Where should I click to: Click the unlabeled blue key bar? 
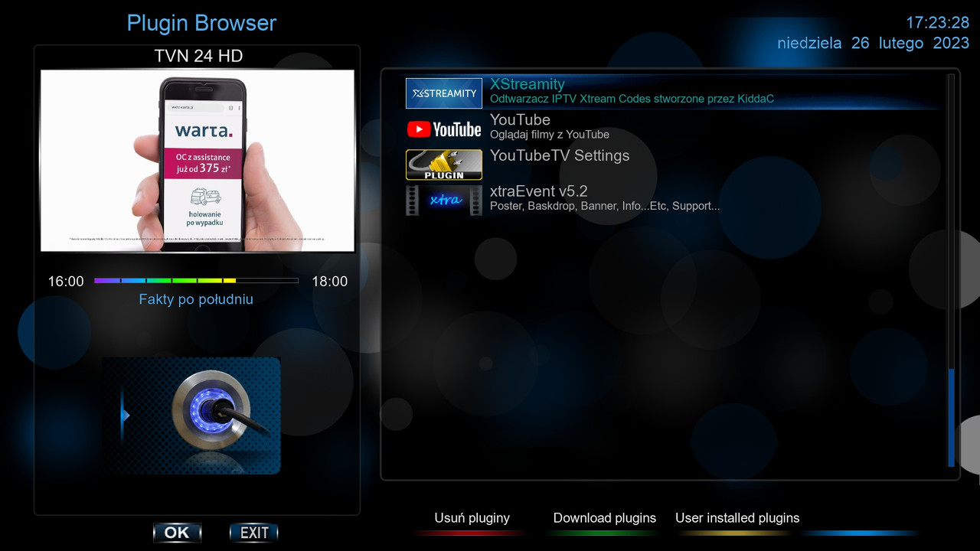point(861,533)
